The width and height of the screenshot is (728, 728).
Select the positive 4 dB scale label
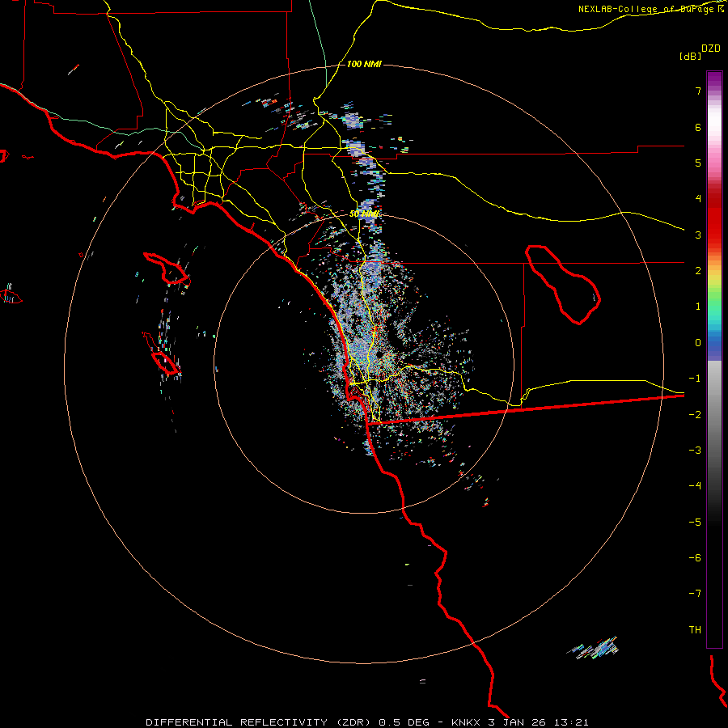(x=698, y=199)
